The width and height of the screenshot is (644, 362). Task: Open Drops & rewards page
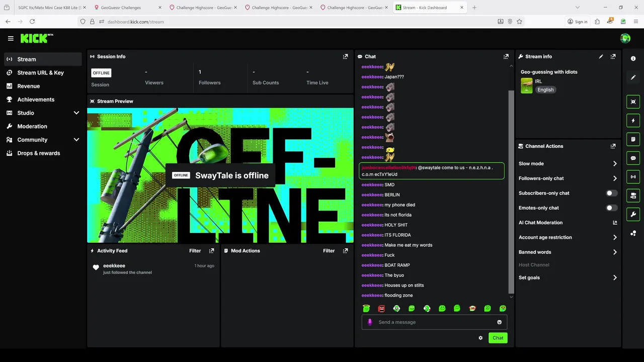pos(43,153)
